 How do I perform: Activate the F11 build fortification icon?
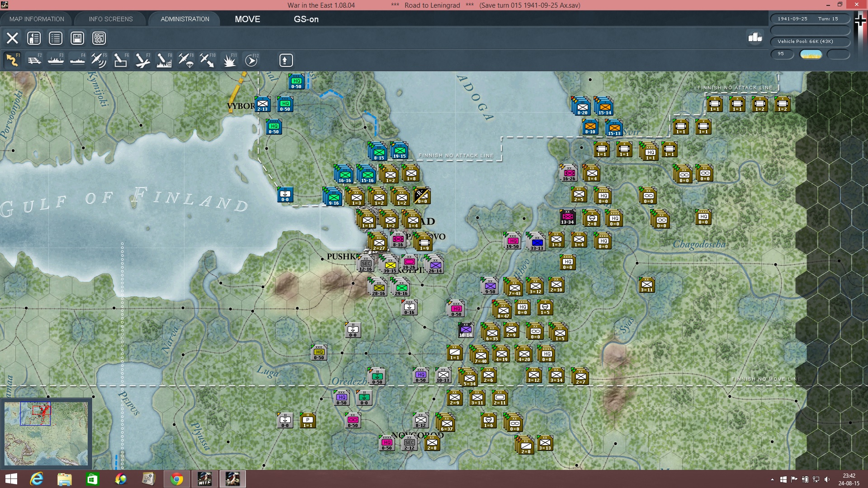(229, 60)
